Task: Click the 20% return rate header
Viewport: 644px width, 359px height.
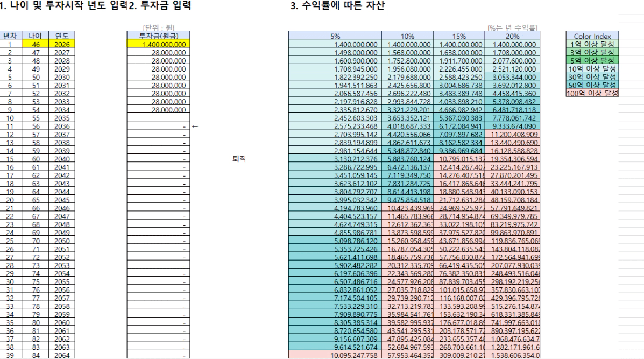Action: pos(511,36)
